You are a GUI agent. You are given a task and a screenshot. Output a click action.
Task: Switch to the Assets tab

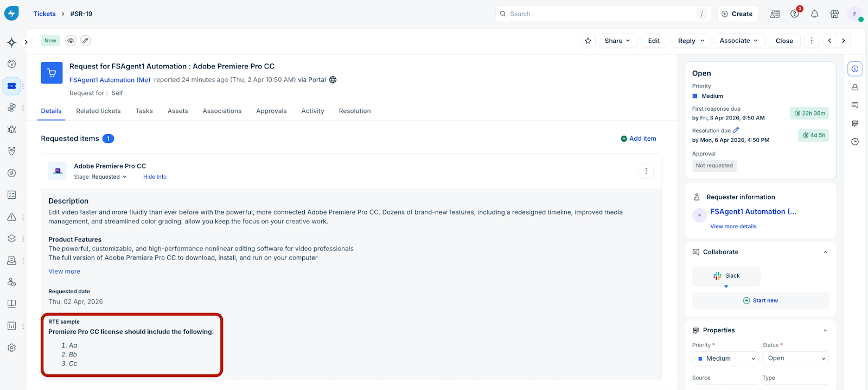click(x=178, y=111)
